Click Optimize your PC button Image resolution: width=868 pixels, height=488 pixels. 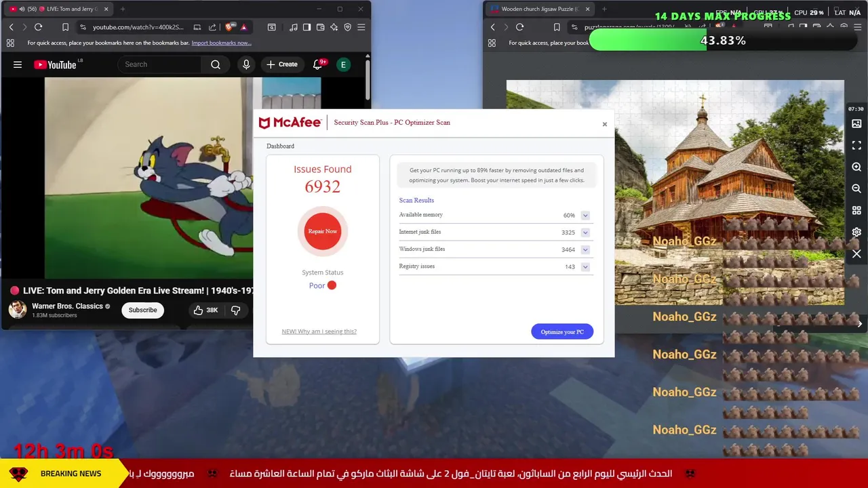pyautogui.click(x=562, y=331)
